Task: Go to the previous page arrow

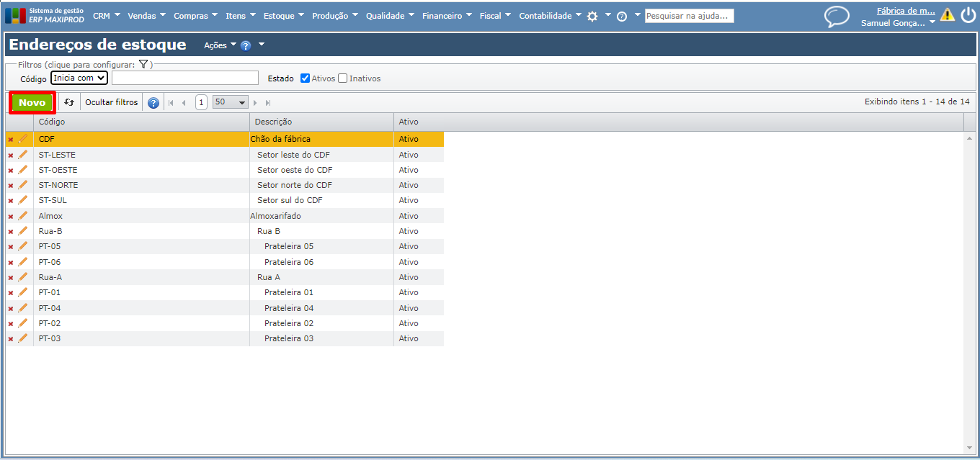Action: point(184,102)
